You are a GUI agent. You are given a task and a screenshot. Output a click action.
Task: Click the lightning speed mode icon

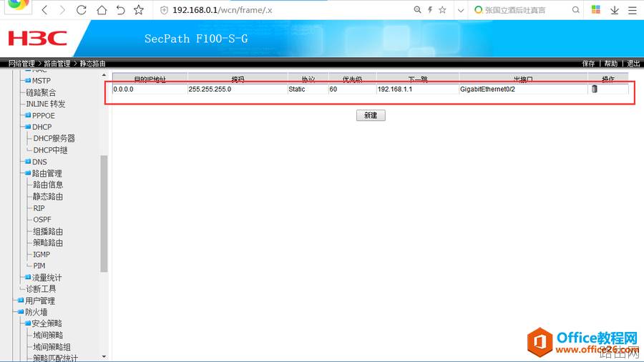click(430, 10)
